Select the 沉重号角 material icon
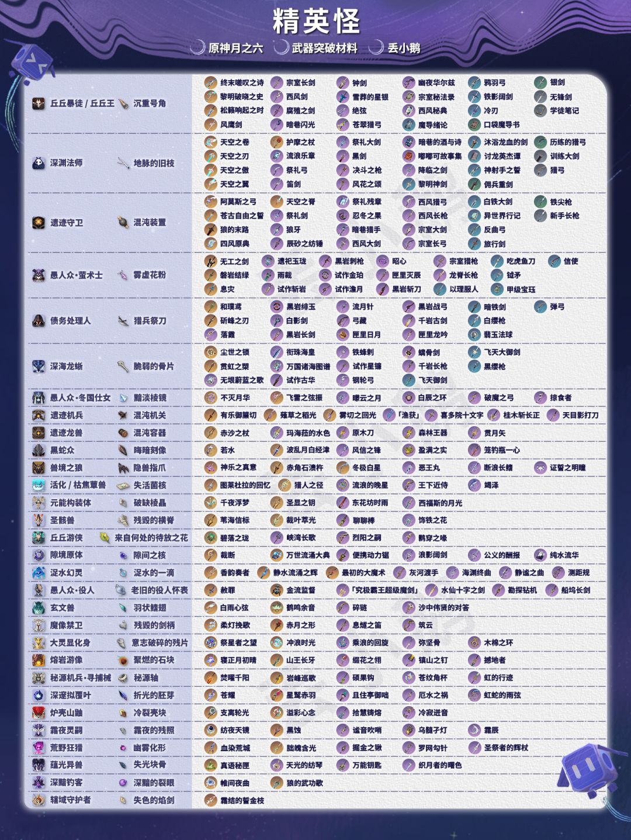Screen dimensions: 631x840 pos(123,103)
